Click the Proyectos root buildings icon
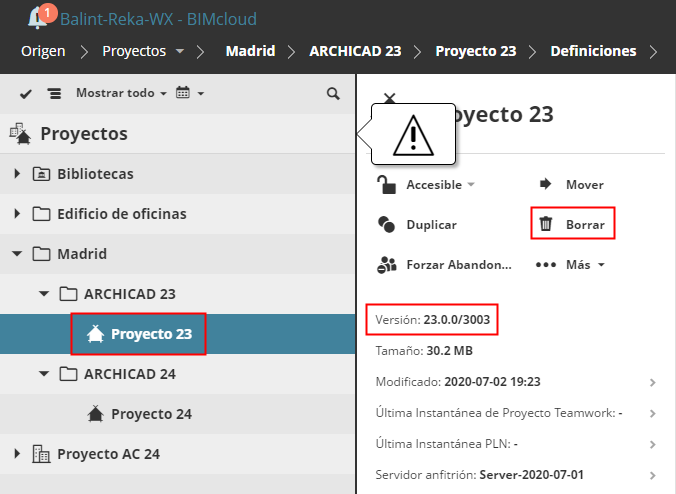This screenshot has height=494, width=676. point(20,134)
